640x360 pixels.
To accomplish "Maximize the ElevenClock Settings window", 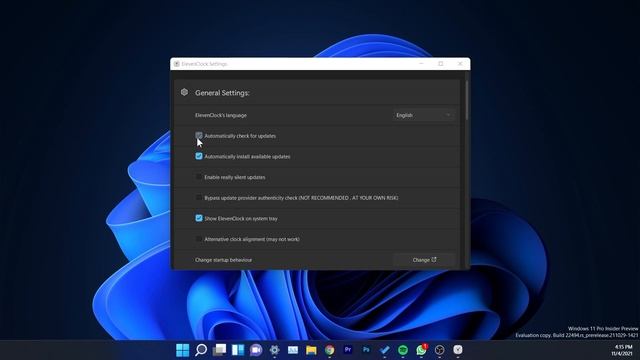I will tap(441, 64).
